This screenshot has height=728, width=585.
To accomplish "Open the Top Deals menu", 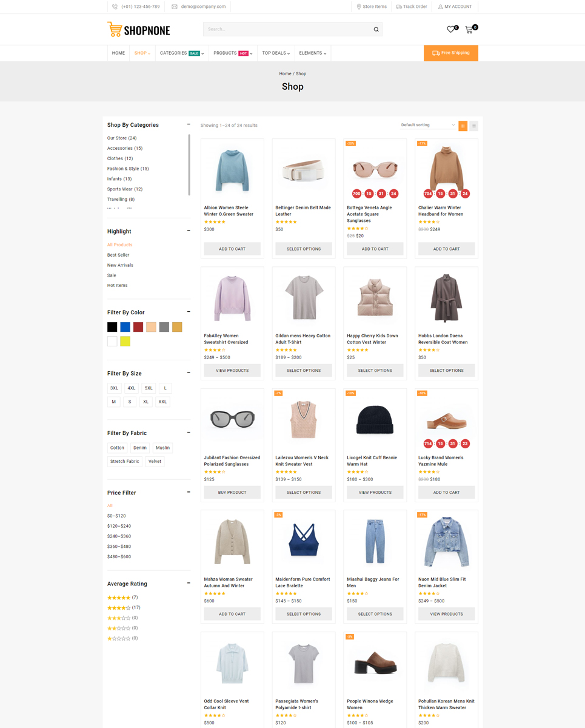I will pos(276,53).
